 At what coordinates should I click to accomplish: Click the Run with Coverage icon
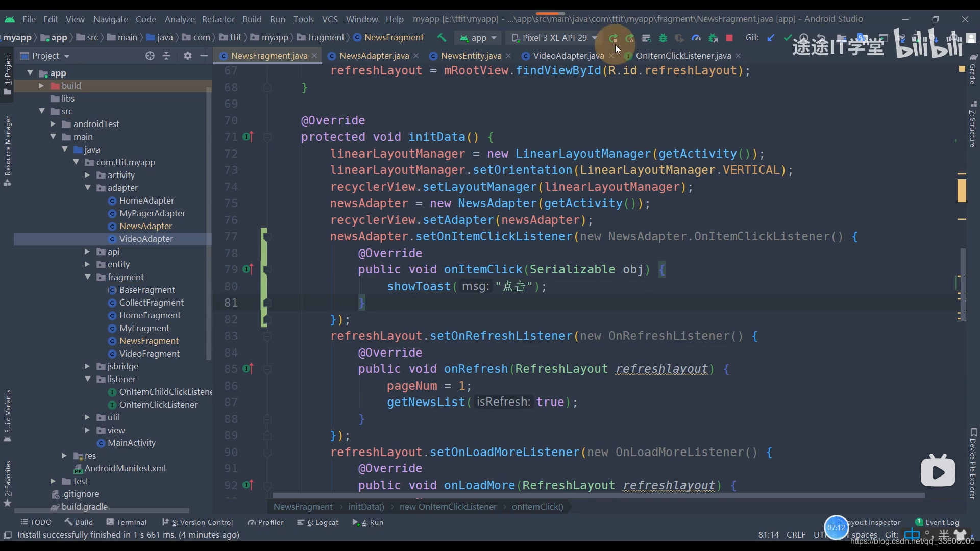coord(679,38)
